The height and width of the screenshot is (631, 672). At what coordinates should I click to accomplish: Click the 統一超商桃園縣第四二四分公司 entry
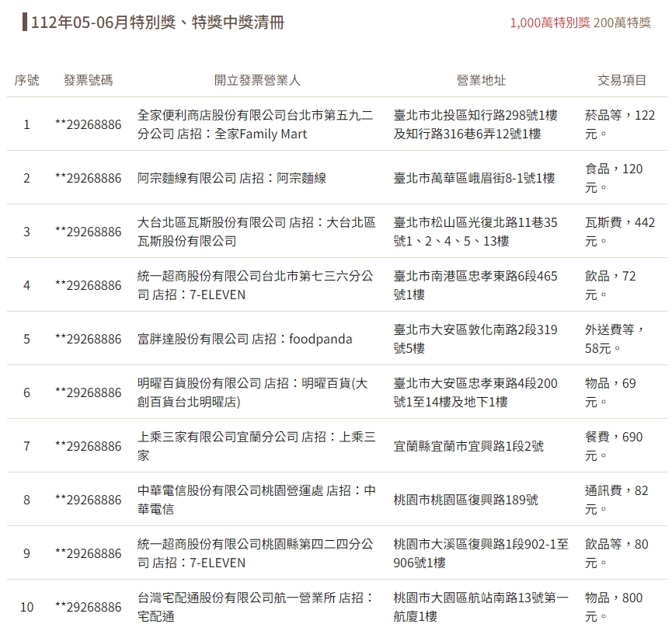(x=256, y=553)
